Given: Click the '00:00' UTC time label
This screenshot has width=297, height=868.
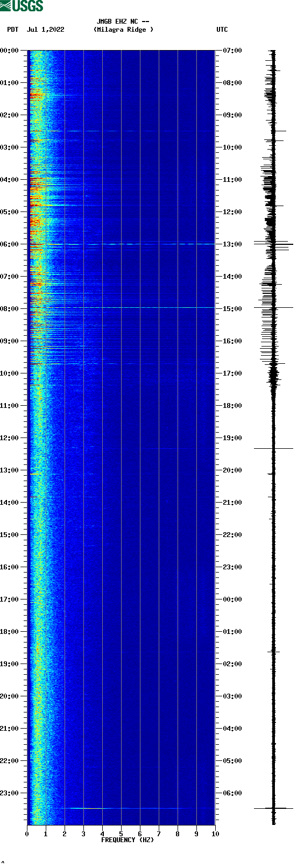Looking at the screenshot, I should pos(232,599).
